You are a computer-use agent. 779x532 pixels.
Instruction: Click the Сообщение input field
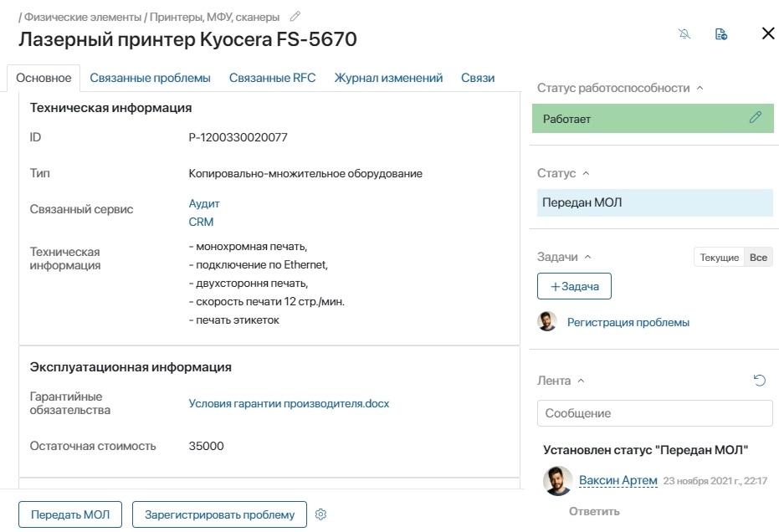(655, 413)
